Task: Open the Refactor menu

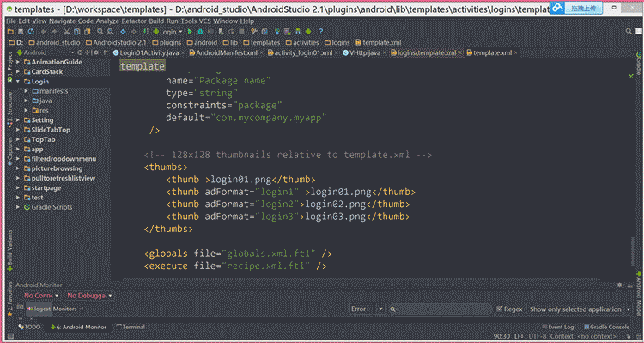Action: (134, 21)
